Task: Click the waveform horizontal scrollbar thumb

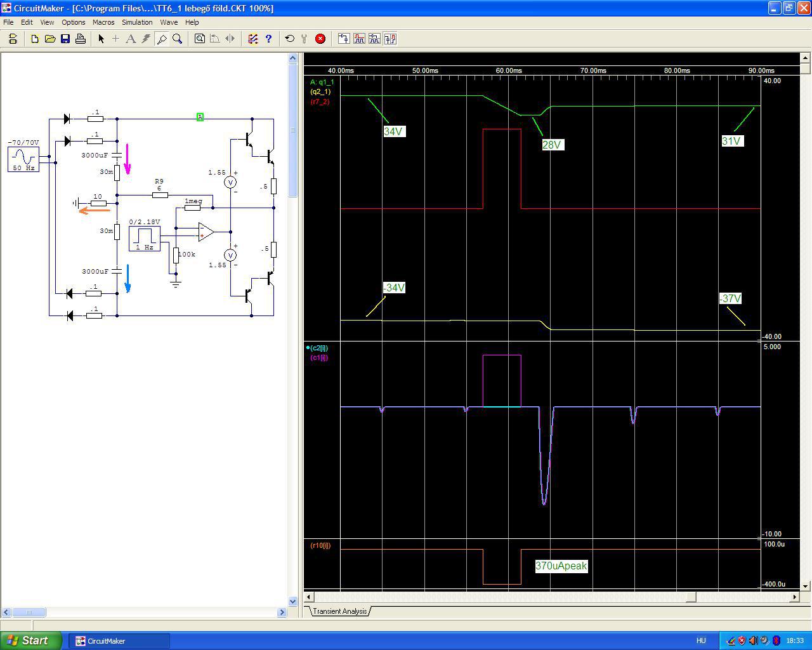Action: point(691,597)
